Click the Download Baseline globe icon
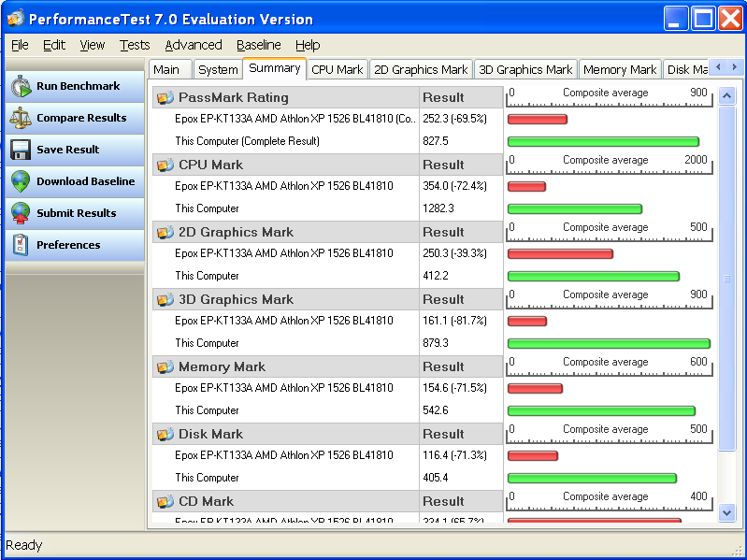747x560 pixels. point(21,181)
